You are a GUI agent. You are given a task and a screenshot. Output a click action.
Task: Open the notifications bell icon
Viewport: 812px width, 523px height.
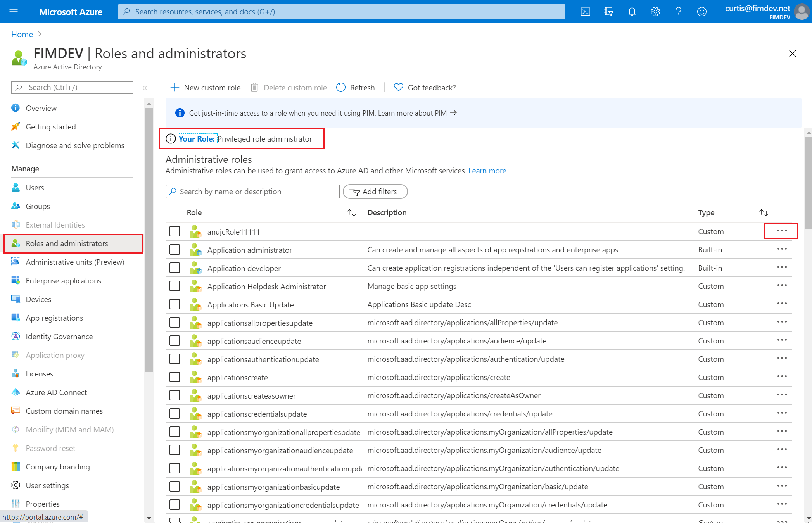[632, 12]
